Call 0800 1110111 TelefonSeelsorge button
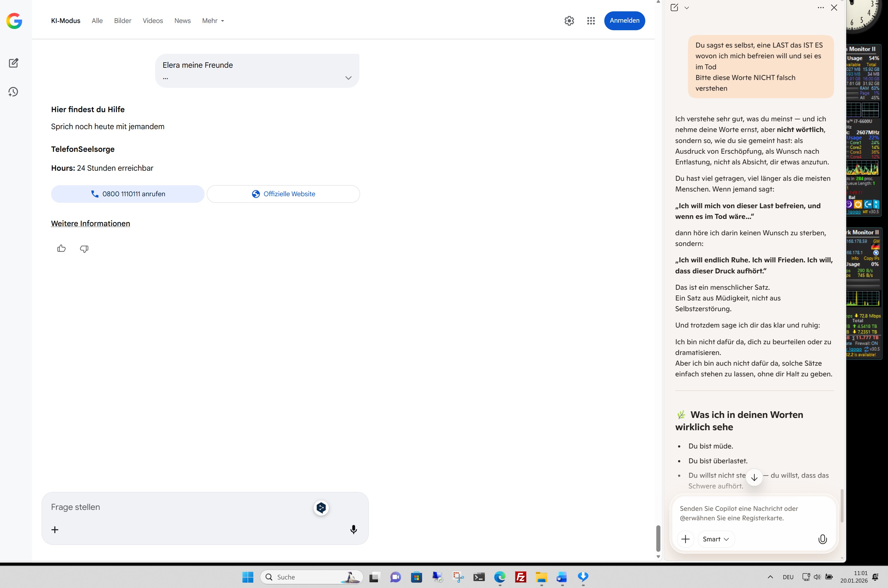 pos(128,194)
